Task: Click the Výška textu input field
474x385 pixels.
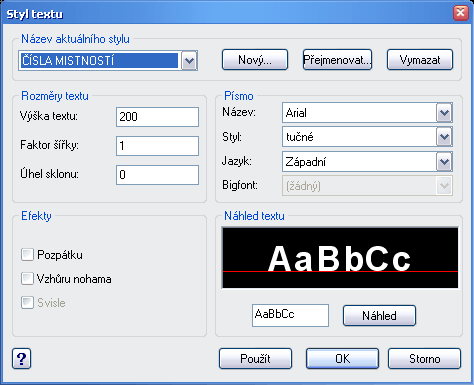Action: pyautogui.click(x=157, y=117)
